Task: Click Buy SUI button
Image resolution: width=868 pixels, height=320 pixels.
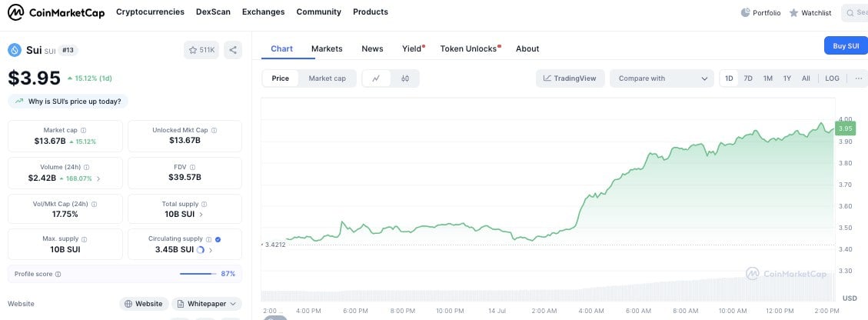Action: [846, 46]
